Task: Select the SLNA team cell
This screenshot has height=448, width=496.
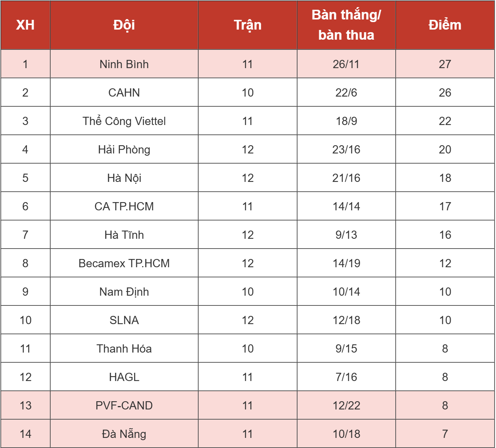Action: click(x=124, y=320)
